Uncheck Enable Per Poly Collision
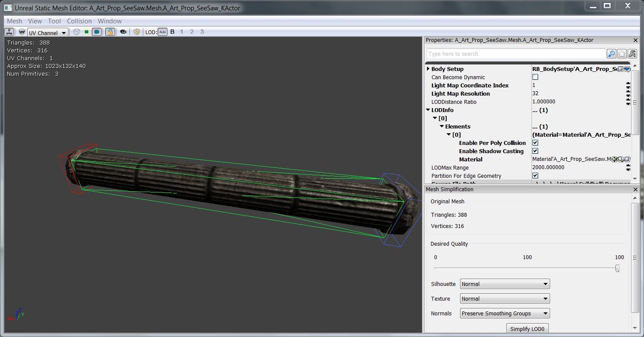The width and height of the screenshot is (644, 337). [x=535, y=143]
